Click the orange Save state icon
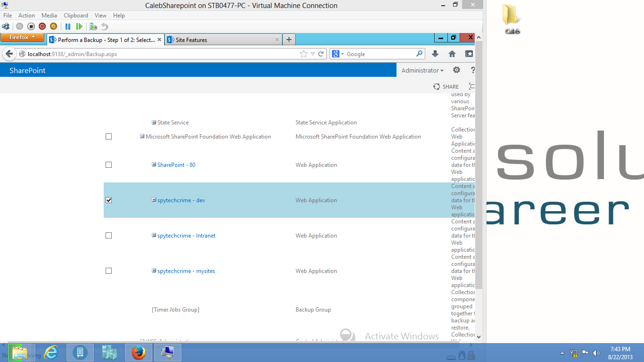Viewport: 644px width, 362px height. click(x=53, y=26)
